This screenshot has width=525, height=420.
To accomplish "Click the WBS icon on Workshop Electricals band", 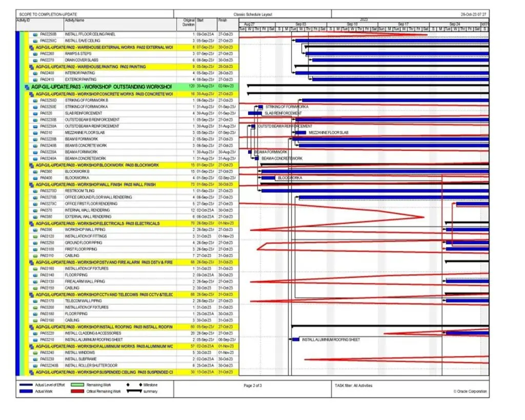I will [x=32, y=224].
